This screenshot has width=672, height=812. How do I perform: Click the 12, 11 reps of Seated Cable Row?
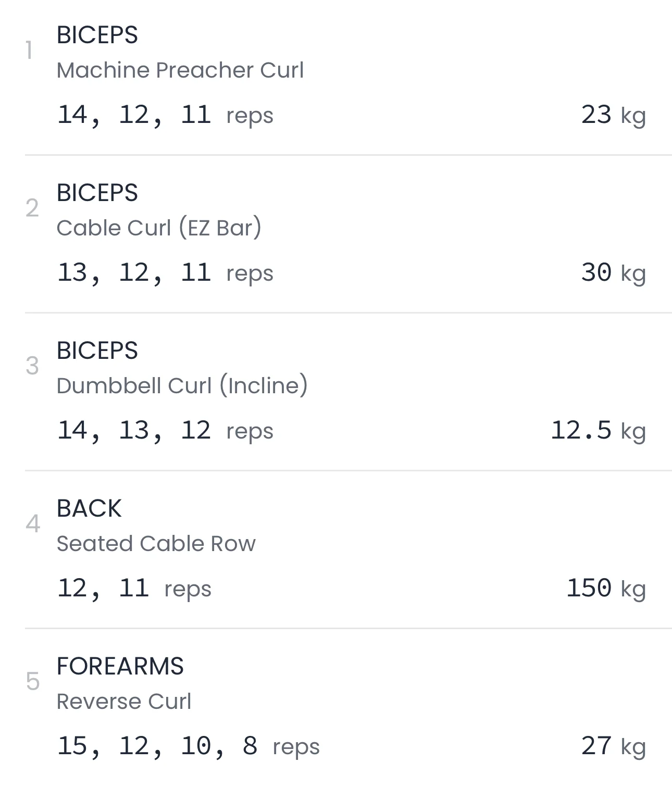(x=134, y=589)
